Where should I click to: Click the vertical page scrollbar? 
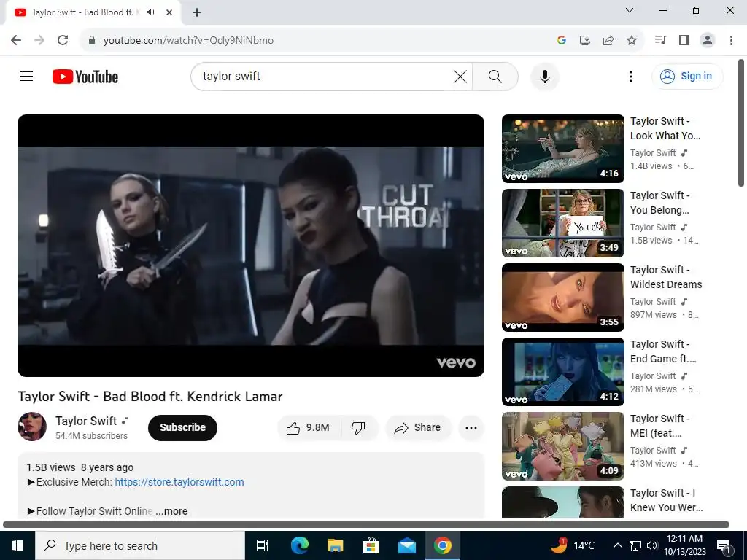click(x=741, y=122)
